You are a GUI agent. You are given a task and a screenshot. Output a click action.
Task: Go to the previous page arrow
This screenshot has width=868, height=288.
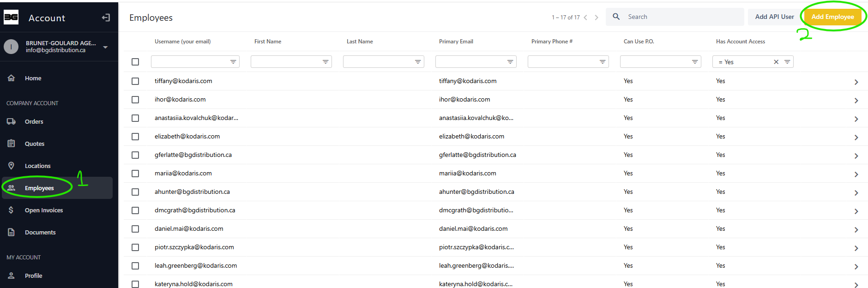click(585, 18)
